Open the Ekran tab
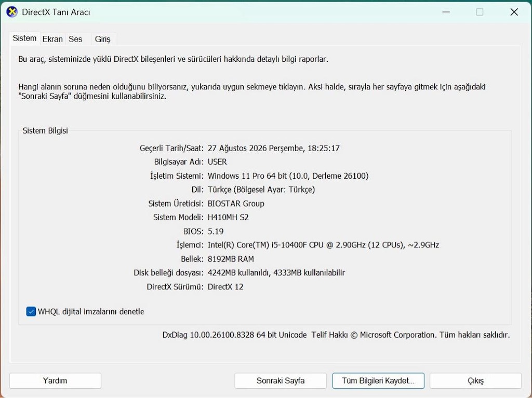 pos(52,39)
